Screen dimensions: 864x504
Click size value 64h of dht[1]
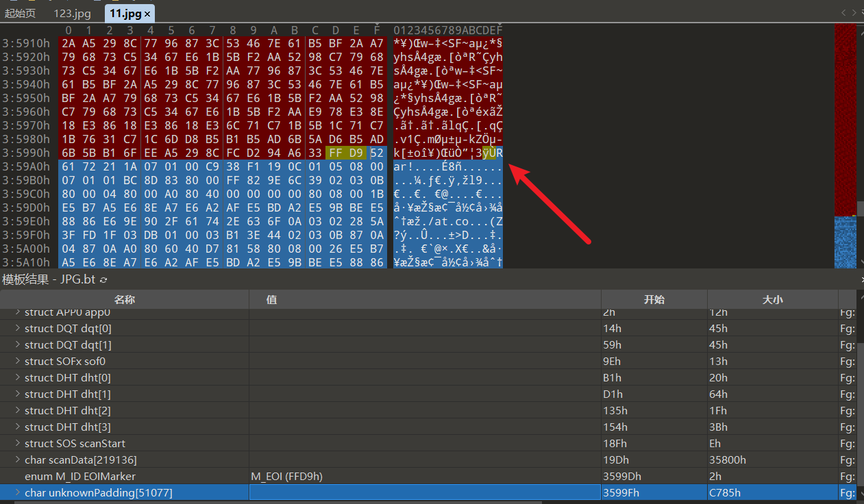pos(718,394)
